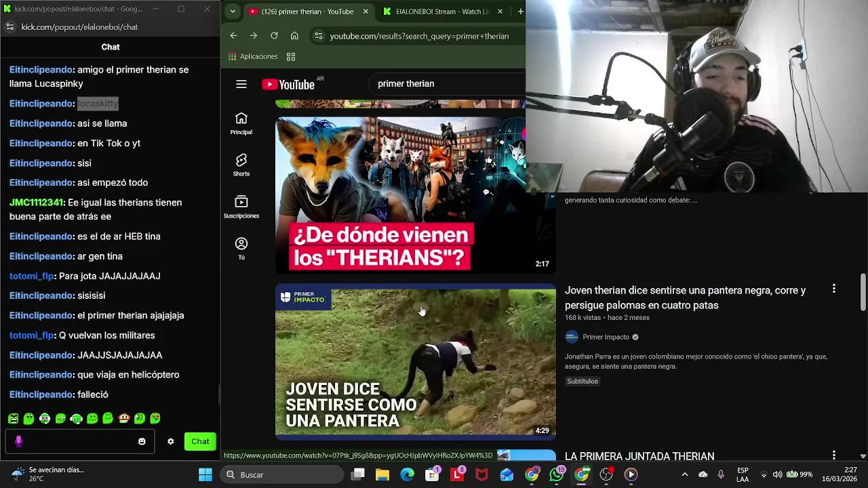Open Suscripciones in the YouTube sidebar

tap(241, 207)
